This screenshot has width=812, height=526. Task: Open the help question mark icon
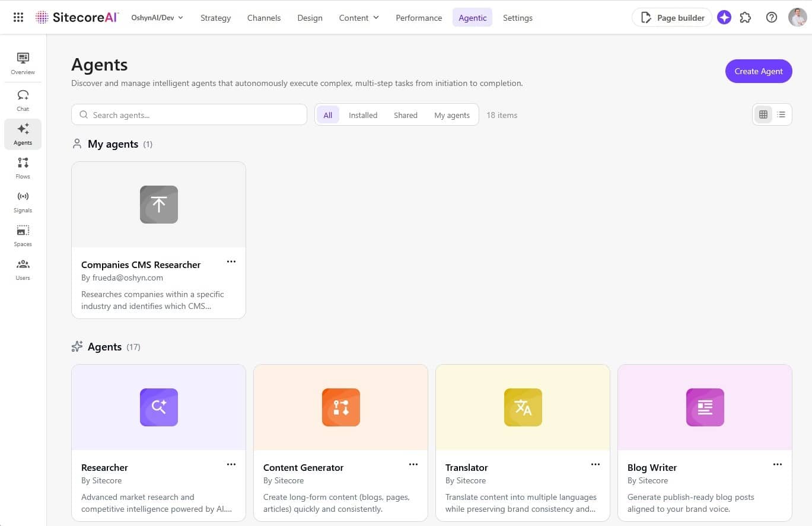pos(772,18)
